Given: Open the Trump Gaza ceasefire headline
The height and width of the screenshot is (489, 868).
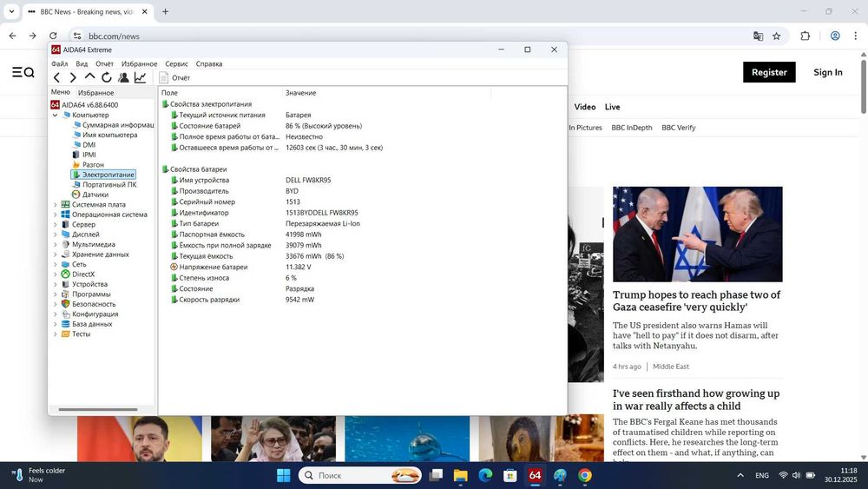Looking at the screenshot, I should (x=696, y=301).
